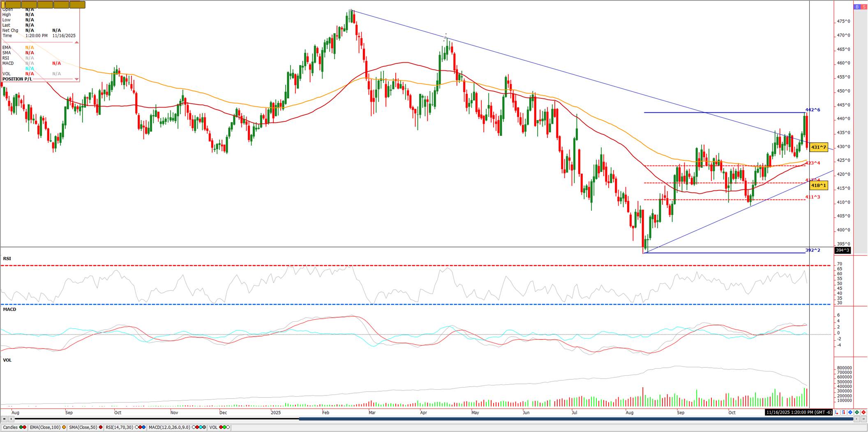
Task: Click the blue and red down-arrow icon
Action: [844, 412]
